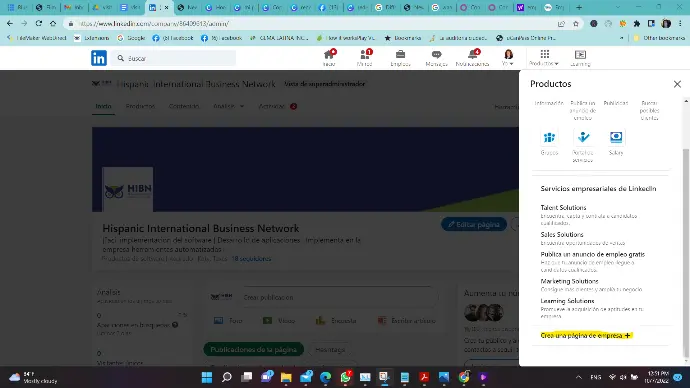Show hidden system tray icons
This screenshot has height=388, width=690.
pyautogui.click(x=579, y=377)
